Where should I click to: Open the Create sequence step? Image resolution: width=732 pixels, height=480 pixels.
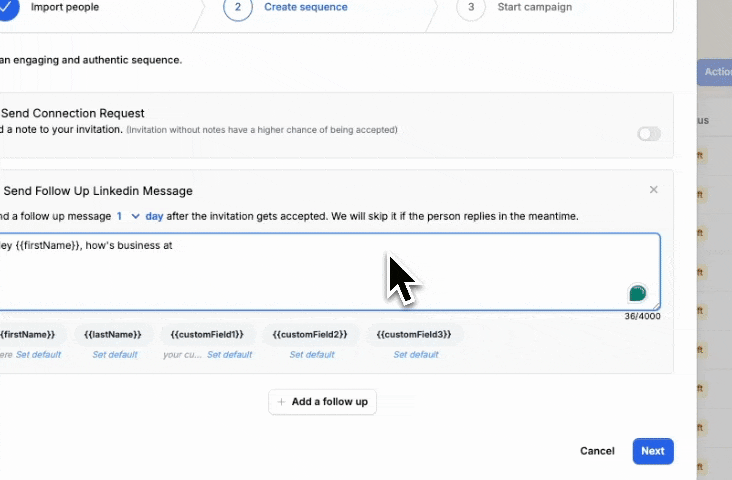[x=306, y=7]
